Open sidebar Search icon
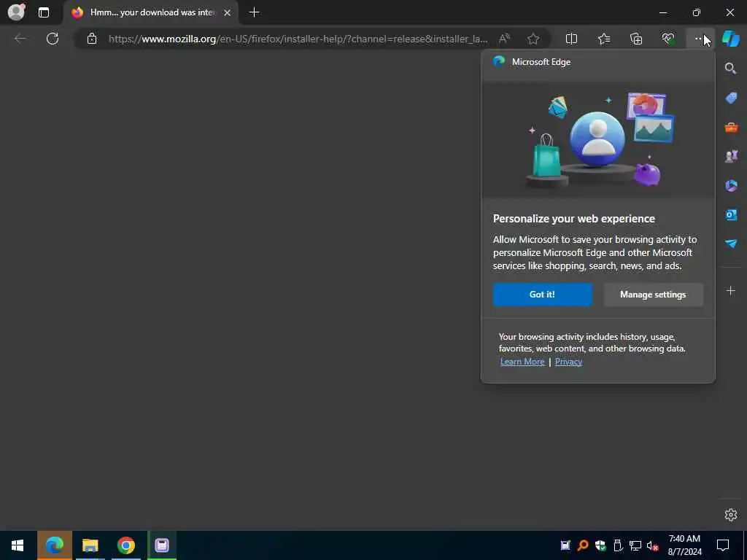Image resolution: width=747 pixels, height=560 pixels. click(731, 69)
